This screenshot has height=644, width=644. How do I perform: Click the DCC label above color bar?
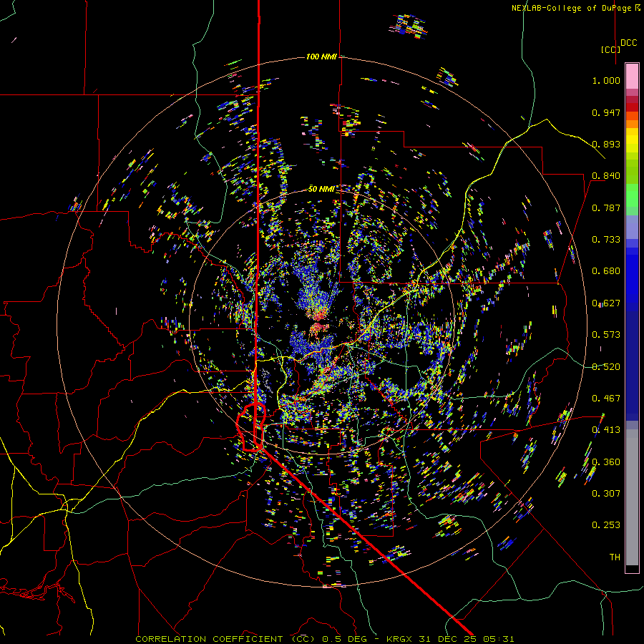(x=628, y=43)
